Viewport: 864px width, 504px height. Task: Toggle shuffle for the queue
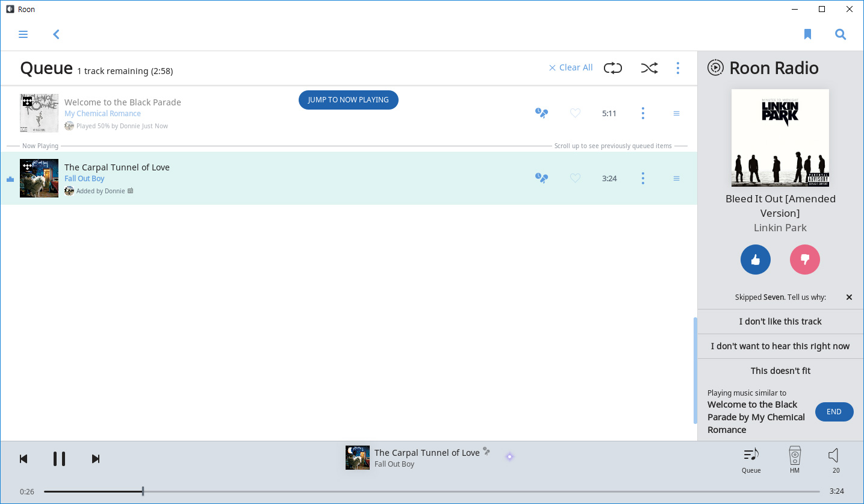click(x=649, y=68)
